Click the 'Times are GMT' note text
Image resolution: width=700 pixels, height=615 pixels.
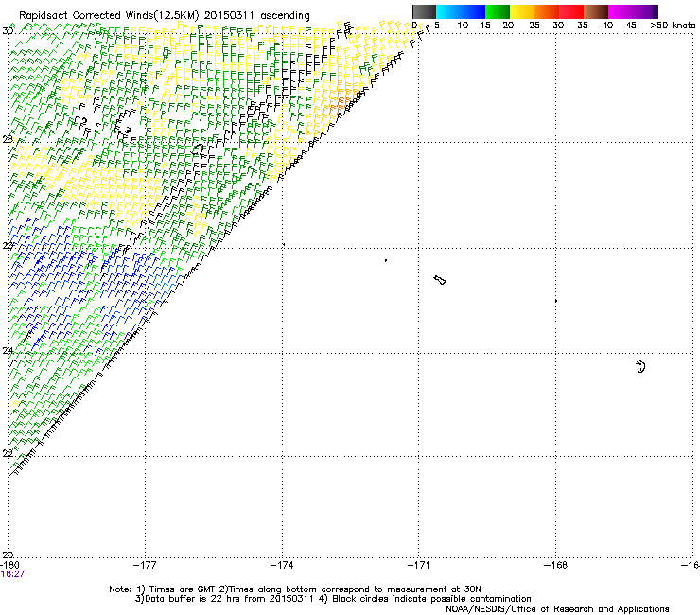183,589
